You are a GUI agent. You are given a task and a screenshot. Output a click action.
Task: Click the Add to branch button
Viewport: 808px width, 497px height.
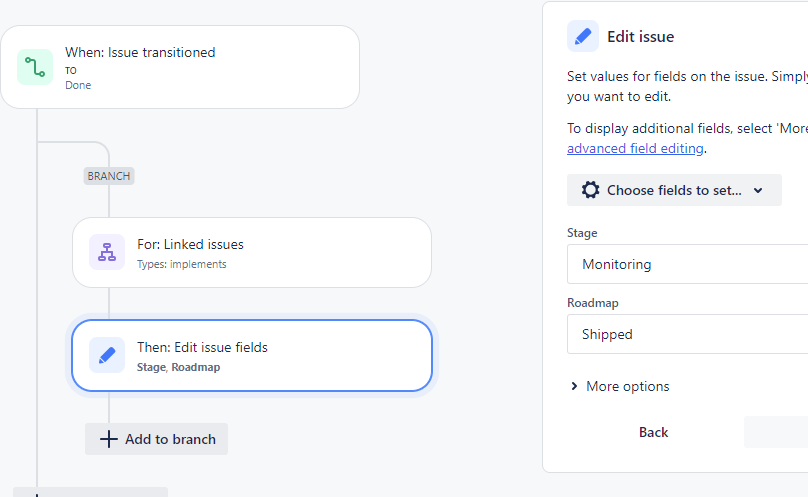157,439
